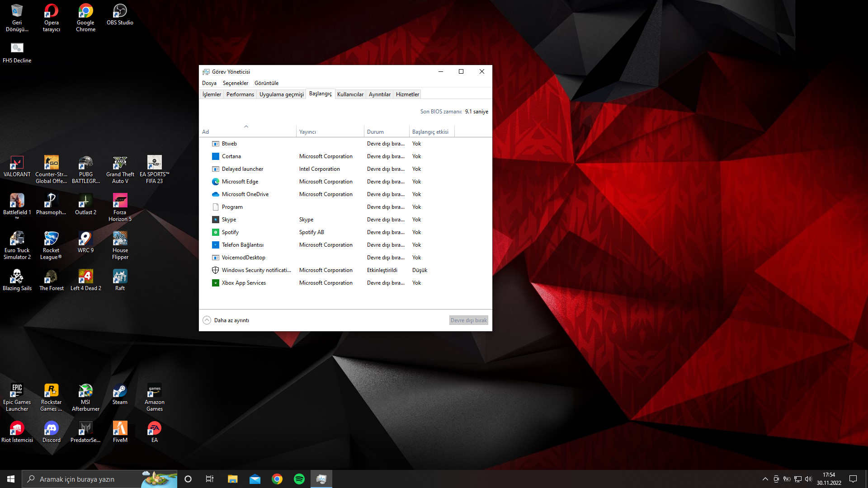Screen dimensions: 868x488
Task: Switch to the Performans tab
Action: (x=240, y=94)
